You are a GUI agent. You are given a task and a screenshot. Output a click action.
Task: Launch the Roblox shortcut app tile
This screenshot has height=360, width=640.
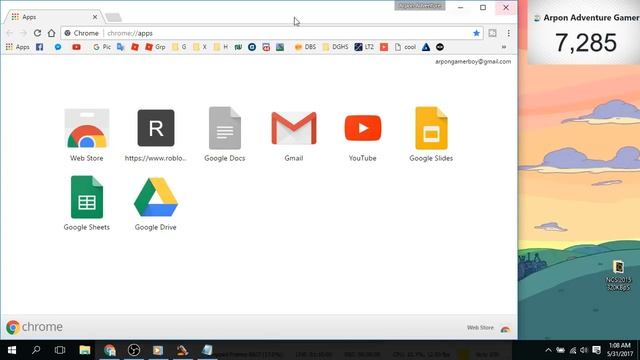pos(156,135)
